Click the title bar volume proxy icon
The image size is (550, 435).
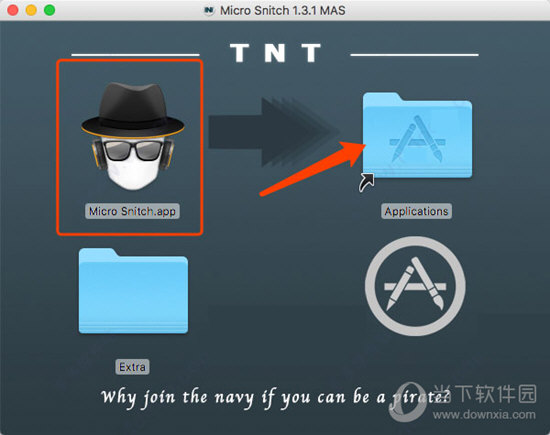[x=209, y=10]
